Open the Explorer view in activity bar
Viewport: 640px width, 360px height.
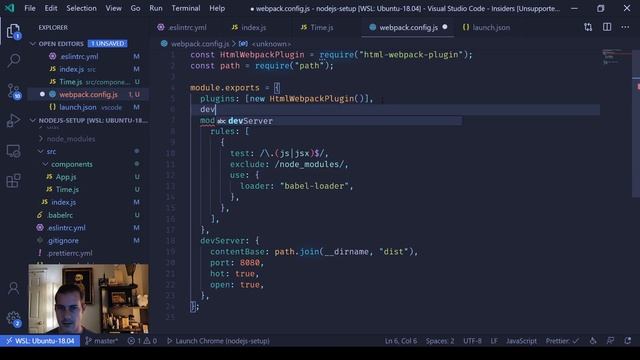point(13,31)
